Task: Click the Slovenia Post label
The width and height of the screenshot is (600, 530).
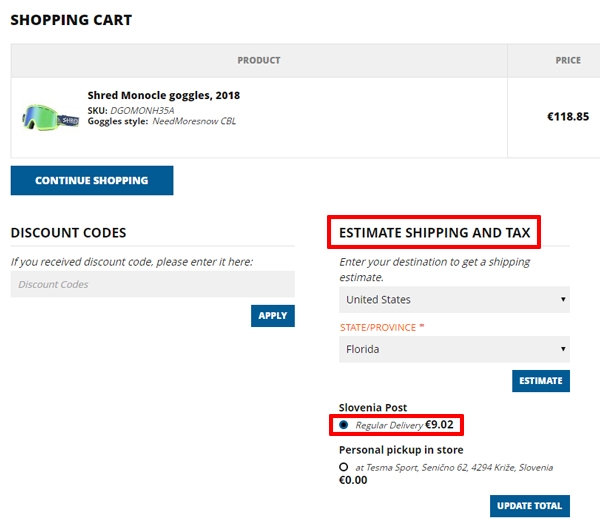Action: coord(373,408)
